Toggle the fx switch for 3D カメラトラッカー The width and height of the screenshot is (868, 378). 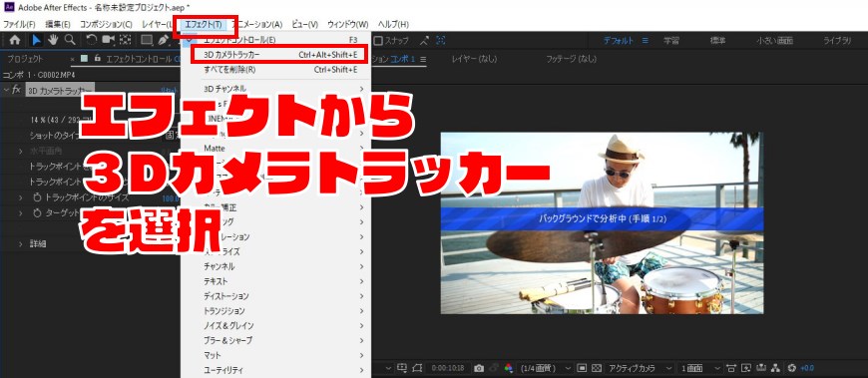pyautogui.click(x=16, y=90)
